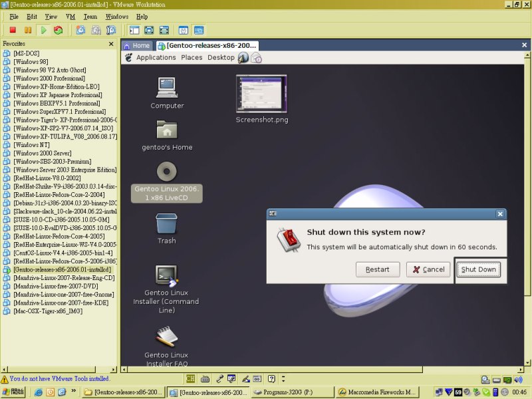This screenshot has width=532, height=399.
Task: Open the Edit menu
Action: click(x=32, y=17)
